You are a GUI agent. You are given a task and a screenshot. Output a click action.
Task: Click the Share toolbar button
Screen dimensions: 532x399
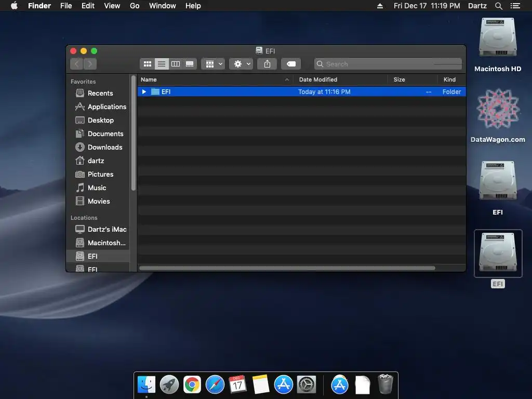[x=267, y=64]
